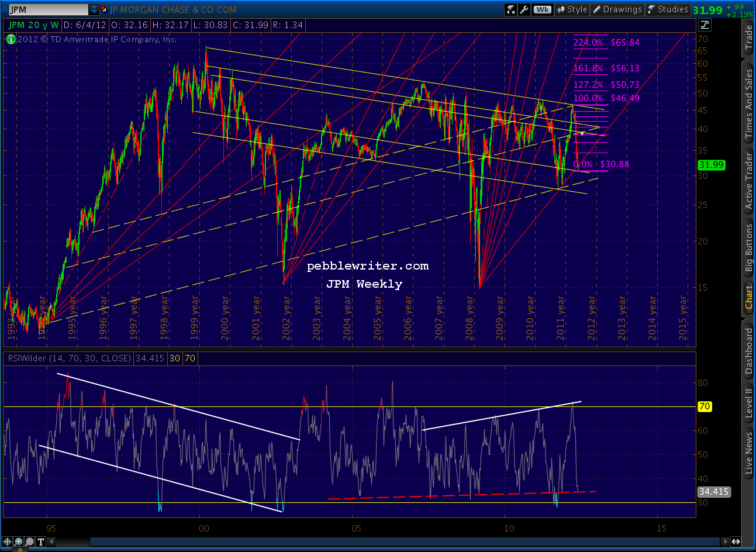Click the chart snapshot icon left of the wrench
Viewport: 756px width, 552px height.
510,9
